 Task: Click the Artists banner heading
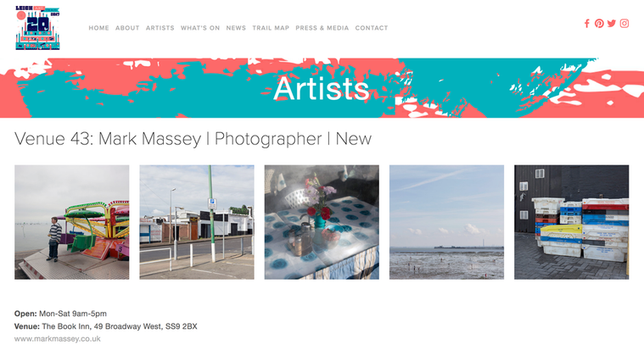click(322, 89)
